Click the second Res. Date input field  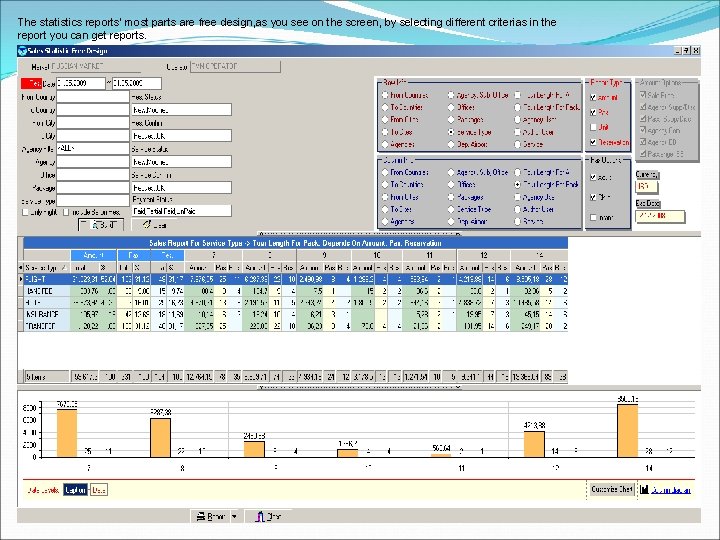pos(137,84)
